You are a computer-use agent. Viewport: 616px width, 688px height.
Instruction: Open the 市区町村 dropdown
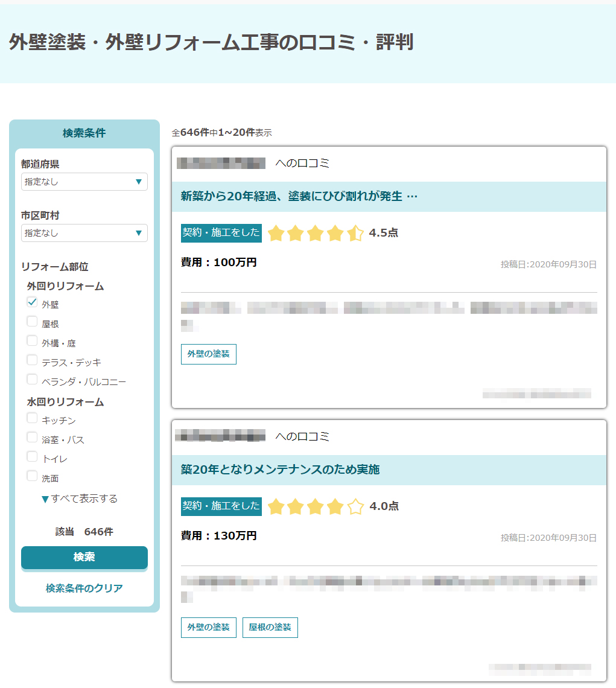(84, 233)
